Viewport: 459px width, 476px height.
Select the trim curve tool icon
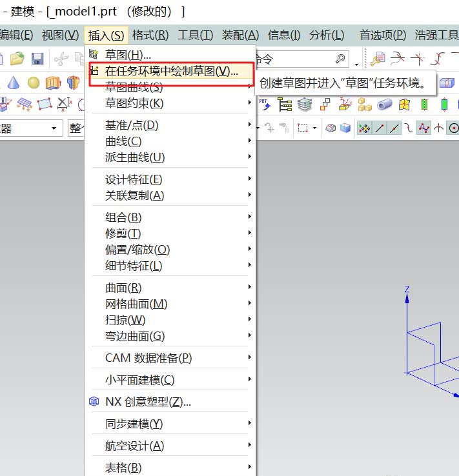coord(397,58)
